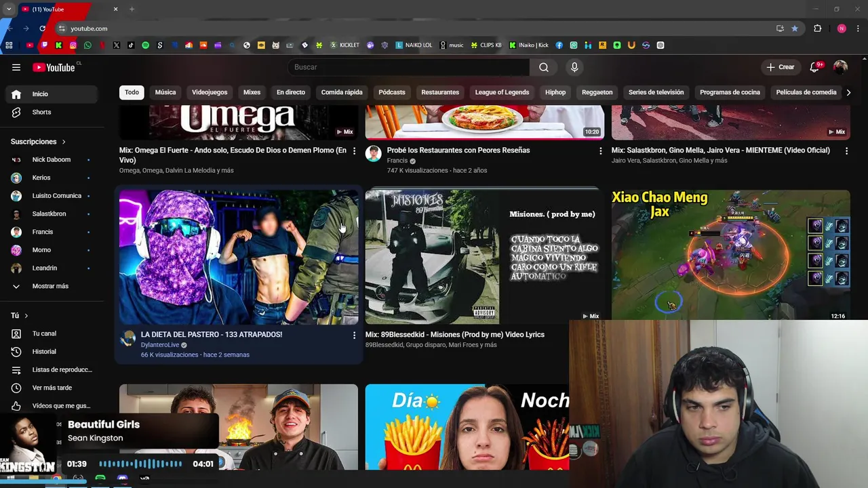
Task: Open Listas de reproducción in sidebar
Action: 52,369
